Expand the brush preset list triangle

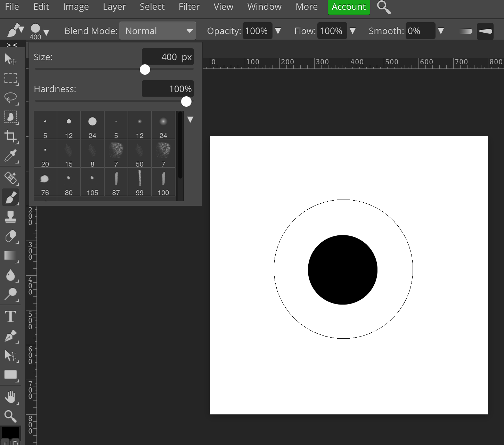190,119
